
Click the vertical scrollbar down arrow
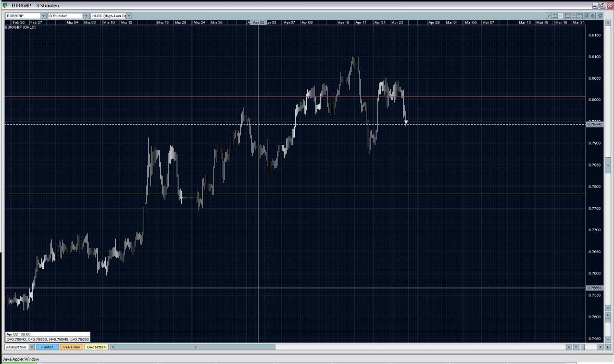(608, 308)
